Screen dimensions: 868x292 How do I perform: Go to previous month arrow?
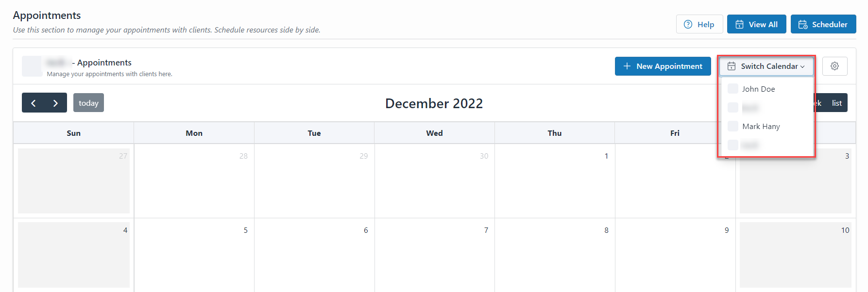(x=34, y=103)
